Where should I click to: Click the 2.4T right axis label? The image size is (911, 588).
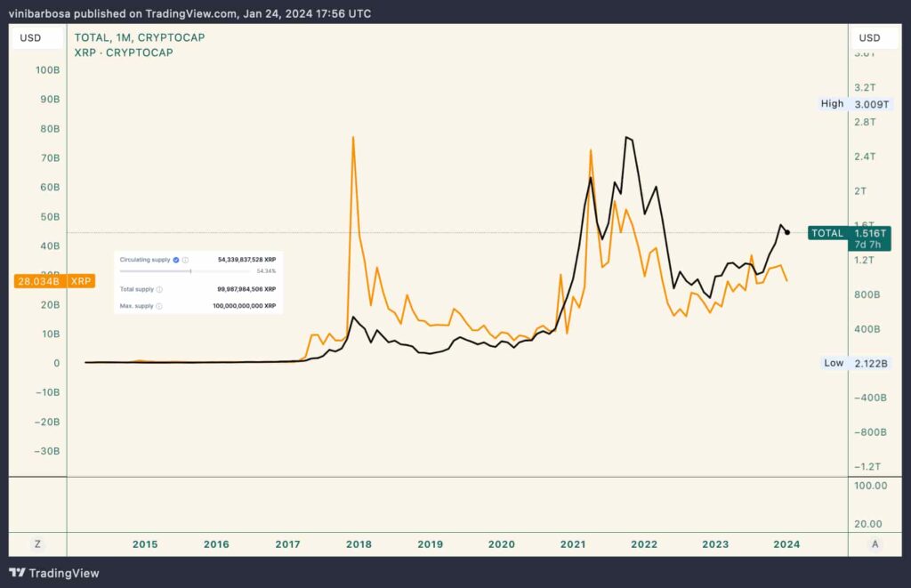pos(865,157)
